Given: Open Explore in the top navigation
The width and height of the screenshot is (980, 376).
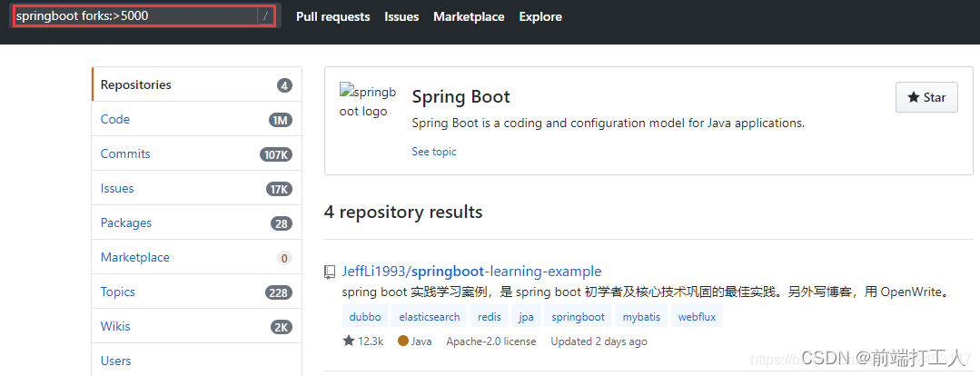Looking at the screenshot, I should 540,17.
